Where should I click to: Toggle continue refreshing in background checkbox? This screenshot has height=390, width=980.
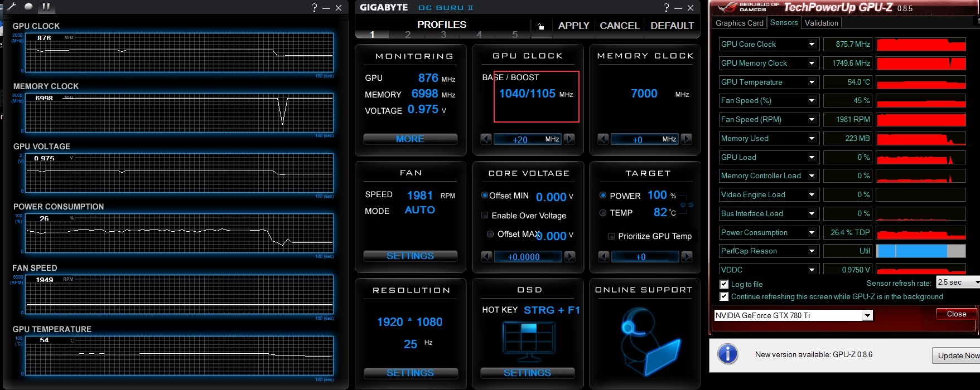[x=724, y=297]
